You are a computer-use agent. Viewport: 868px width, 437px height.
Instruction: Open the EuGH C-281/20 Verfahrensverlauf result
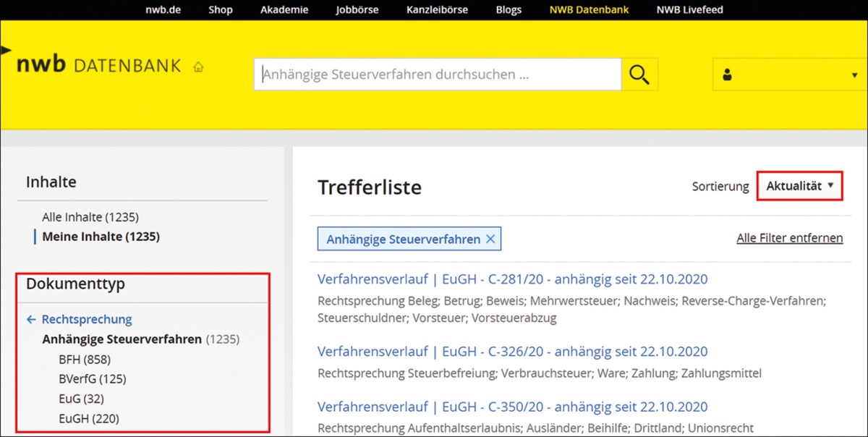[512, 279]
